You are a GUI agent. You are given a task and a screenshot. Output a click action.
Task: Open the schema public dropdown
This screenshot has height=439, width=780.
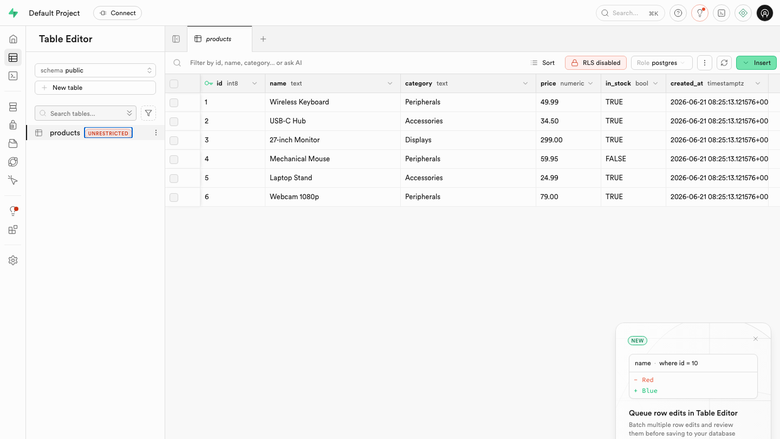pyautogui.click(x=95, y=70)
